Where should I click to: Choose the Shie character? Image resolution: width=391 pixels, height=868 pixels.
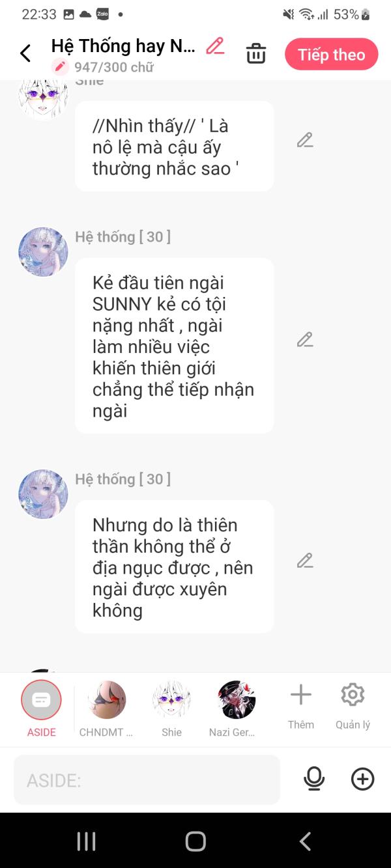171,708
